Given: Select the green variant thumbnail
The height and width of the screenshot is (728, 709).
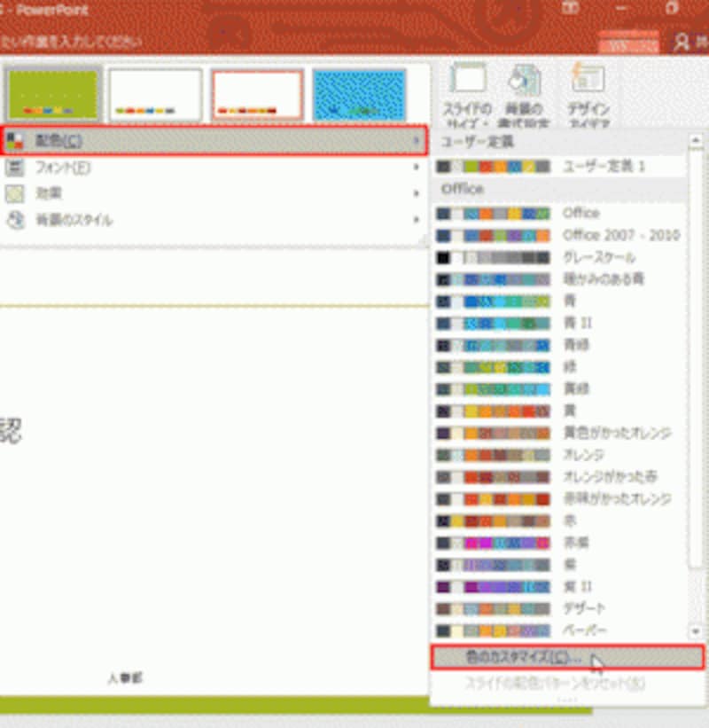Looking at the screenshot, I should pyautogui.click(x=53, y=94).
